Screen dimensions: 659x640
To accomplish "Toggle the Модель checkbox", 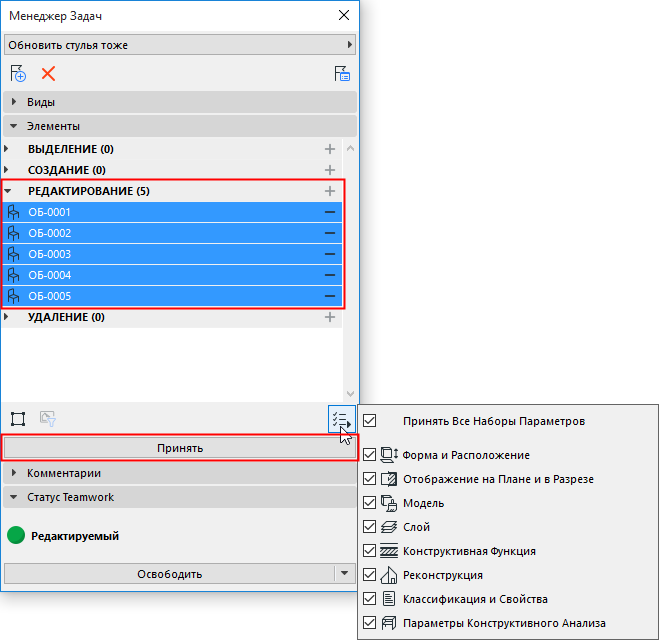I will click(x=369, y=503).
